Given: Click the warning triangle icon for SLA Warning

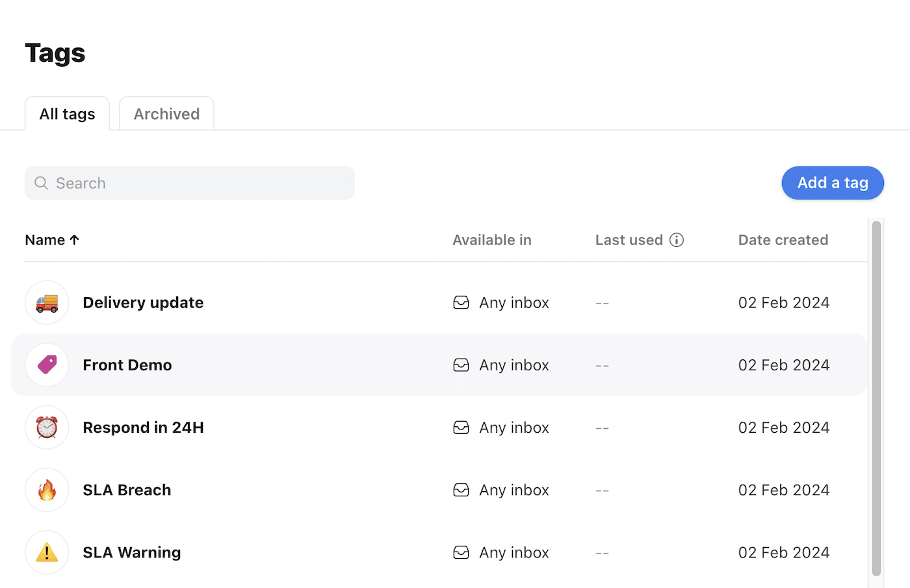Looking at the screenshot, I should (47, 552).
